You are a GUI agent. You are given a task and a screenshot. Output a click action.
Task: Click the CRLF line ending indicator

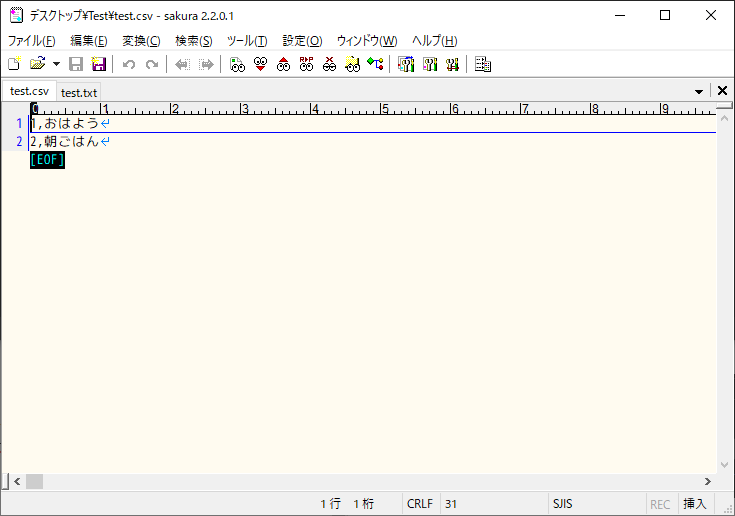point(420,504)
